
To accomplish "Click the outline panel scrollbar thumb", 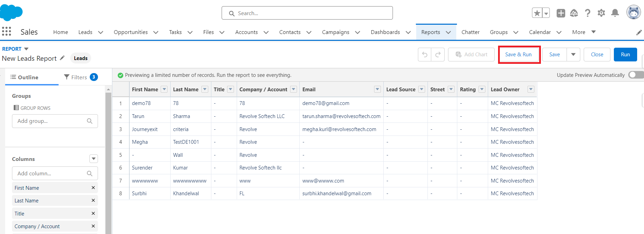I will (x=108, y=163).
